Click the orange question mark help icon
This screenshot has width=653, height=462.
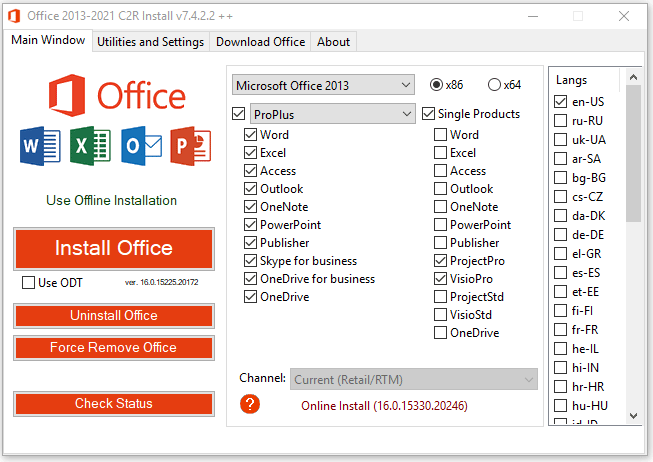pos(250,405)
